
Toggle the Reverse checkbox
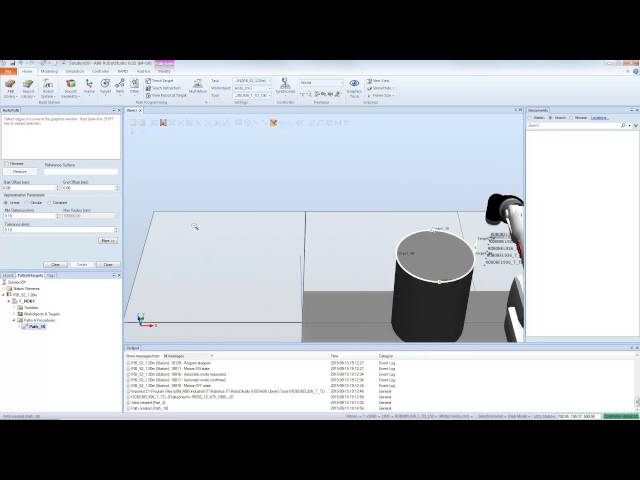(6, 164)
